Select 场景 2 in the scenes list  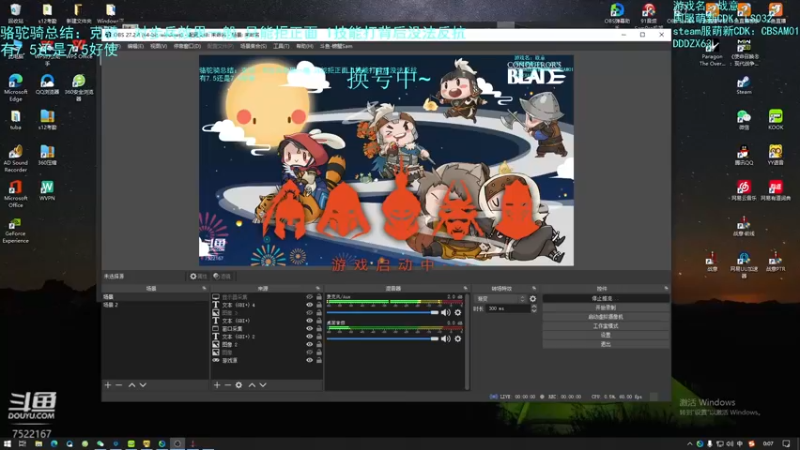(x=155, y=305)
